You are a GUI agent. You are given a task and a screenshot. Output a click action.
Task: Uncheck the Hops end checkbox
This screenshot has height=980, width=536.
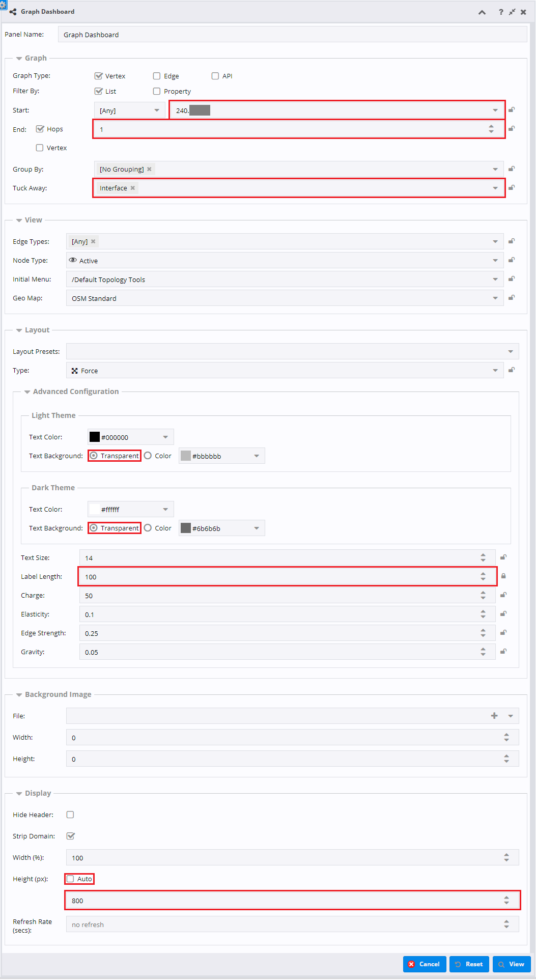(40, 129)
